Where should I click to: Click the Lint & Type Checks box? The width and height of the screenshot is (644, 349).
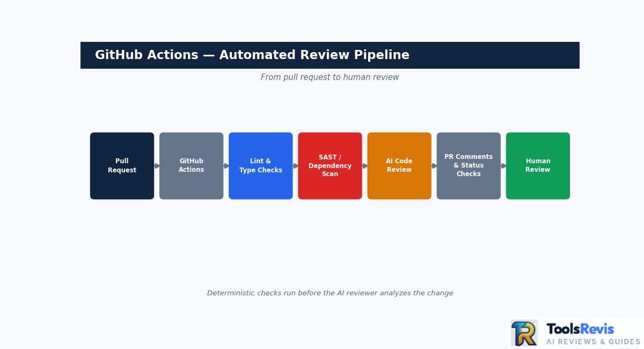(261, 166)
